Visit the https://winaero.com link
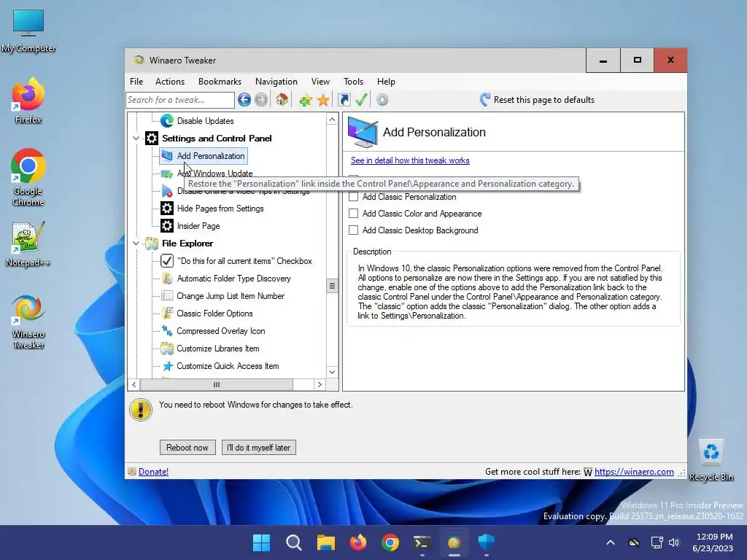This screenshot has width=747, height=560. tap(634, 472)
